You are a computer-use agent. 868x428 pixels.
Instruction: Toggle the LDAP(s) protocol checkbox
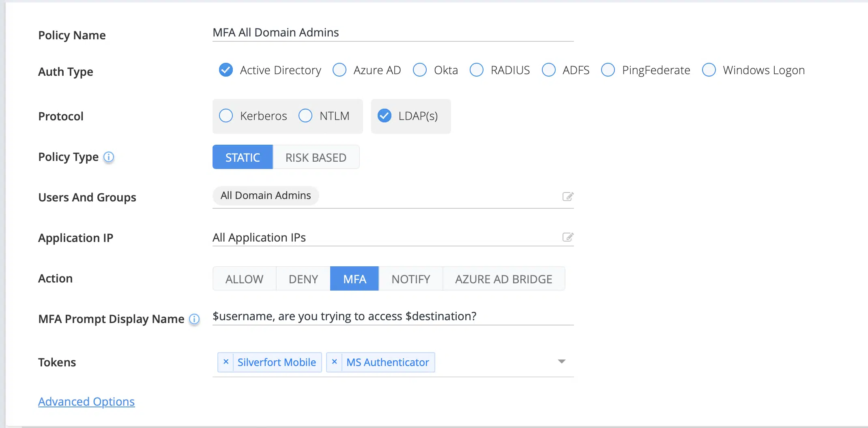point(385,116)
